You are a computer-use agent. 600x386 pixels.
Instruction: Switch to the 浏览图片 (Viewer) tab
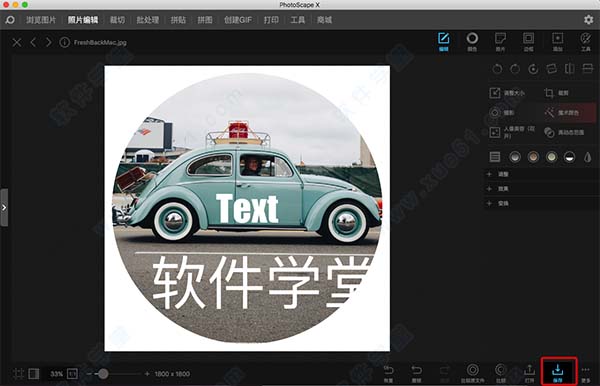pos(41,20)
